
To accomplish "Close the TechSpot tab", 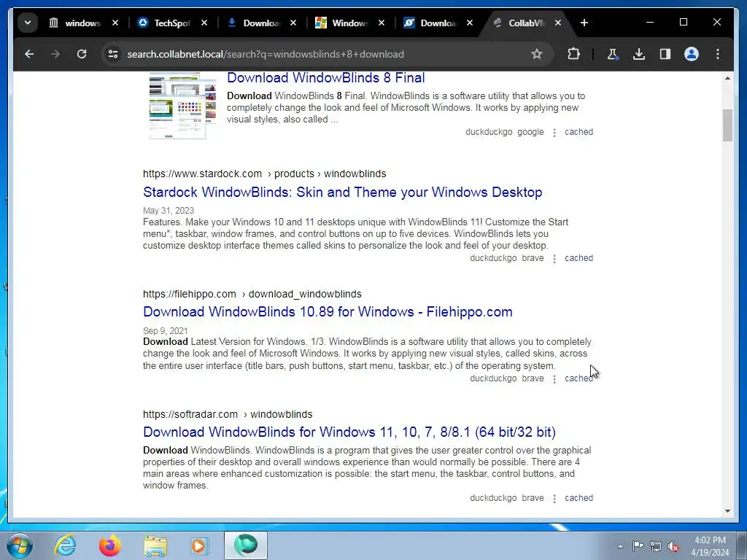I will click(x=204, y=23).
